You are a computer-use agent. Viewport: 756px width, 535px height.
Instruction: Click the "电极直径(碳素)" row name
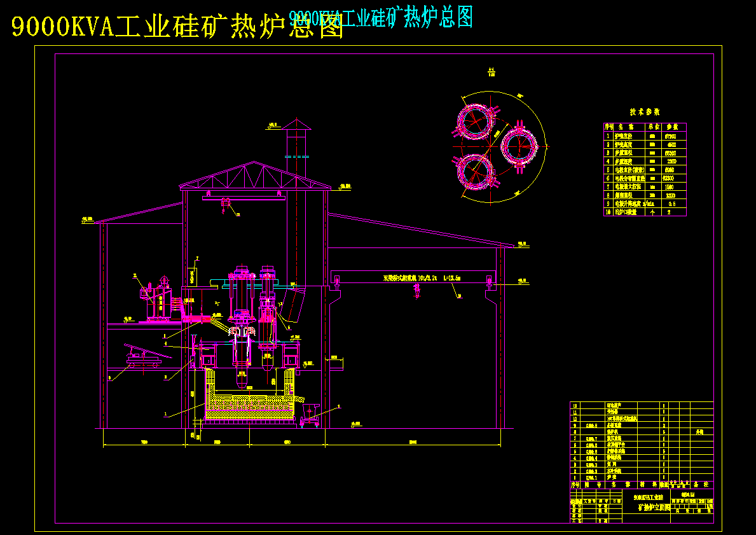[x=629, y=170]
